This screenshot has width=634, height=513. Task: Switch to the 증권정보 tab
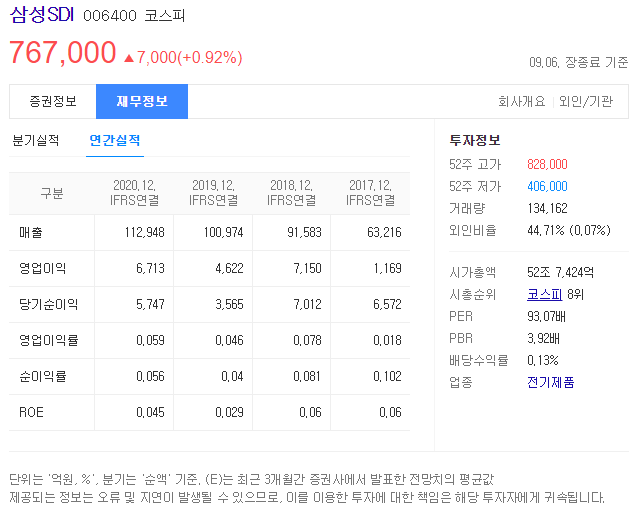click(x=53, y=101)
